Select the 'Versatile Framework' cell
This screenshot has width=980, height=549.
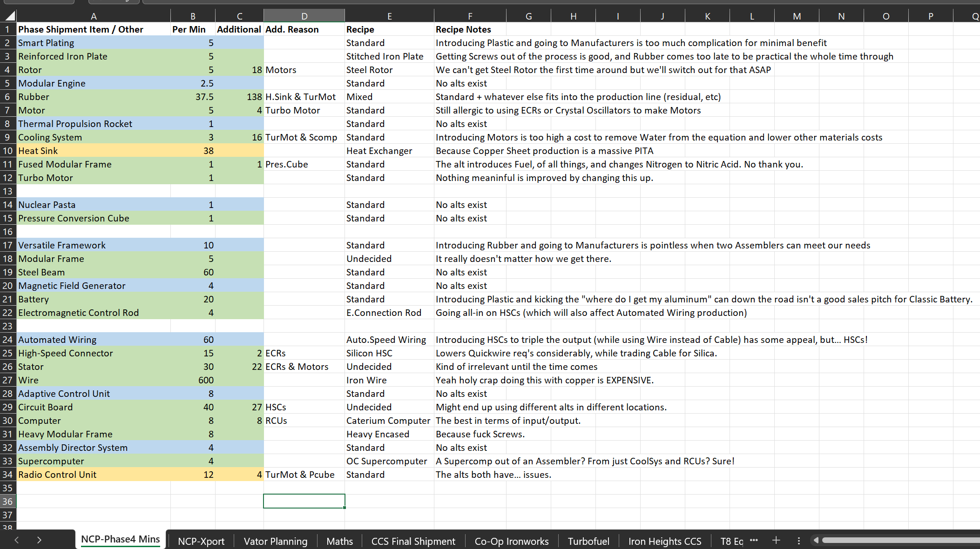(94, 245)
